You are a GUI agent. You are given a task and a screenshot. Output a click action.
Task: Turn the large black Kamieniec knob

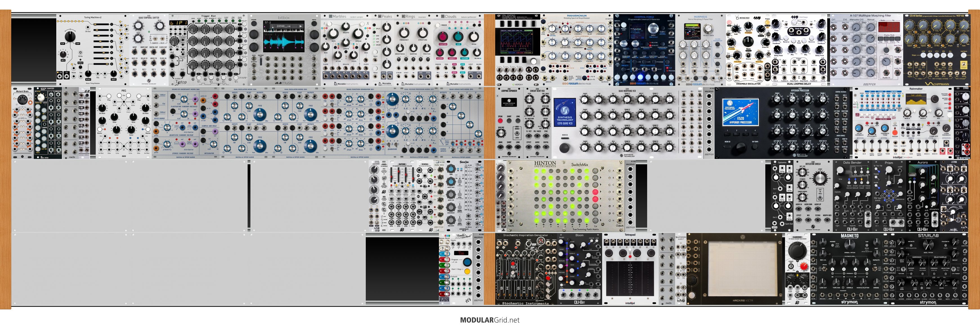[x=797, y=251]
